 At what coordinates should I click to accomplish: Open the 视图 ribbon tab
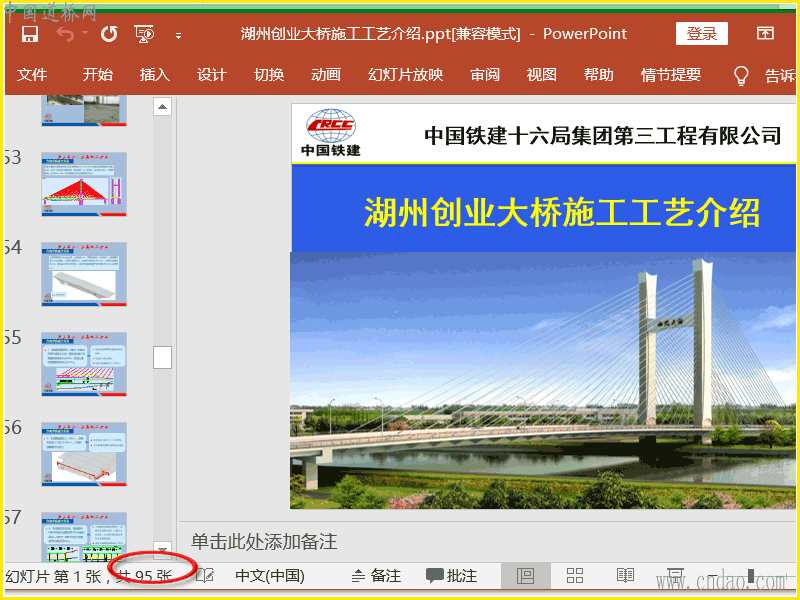[x=541, y=75]
